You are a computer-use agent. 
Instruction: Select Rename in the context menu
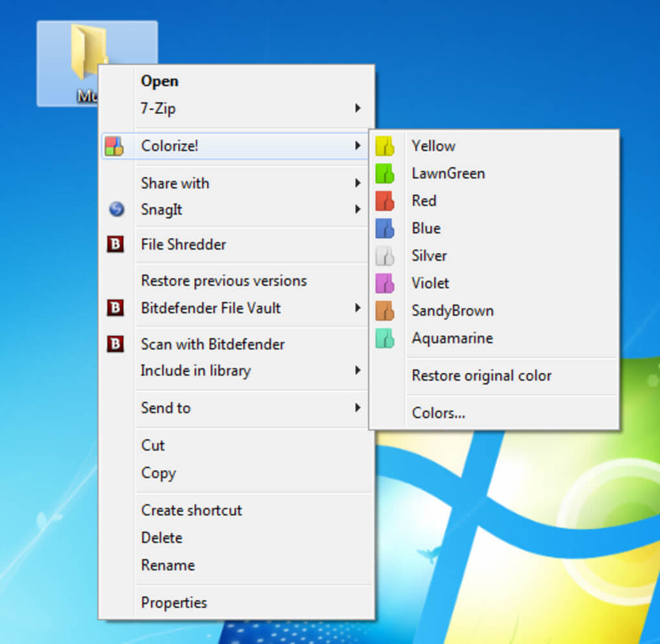pos(168,565)
